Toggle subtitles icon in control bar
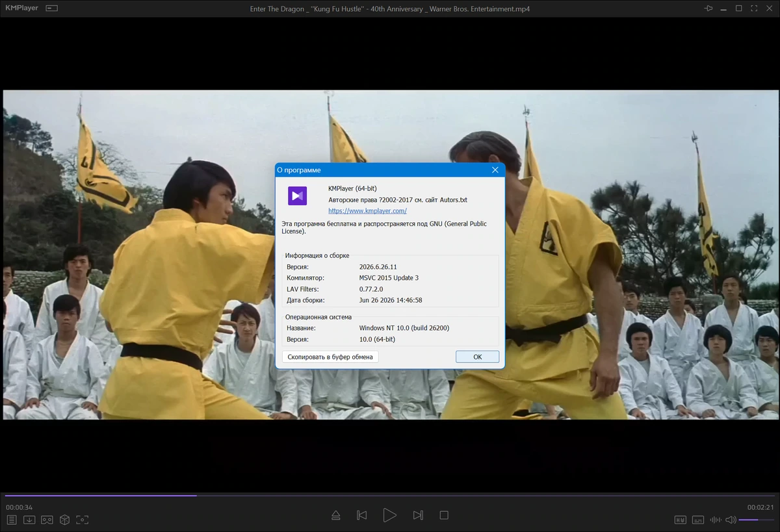This screenshot has height=532, width=780. [698, 520]
